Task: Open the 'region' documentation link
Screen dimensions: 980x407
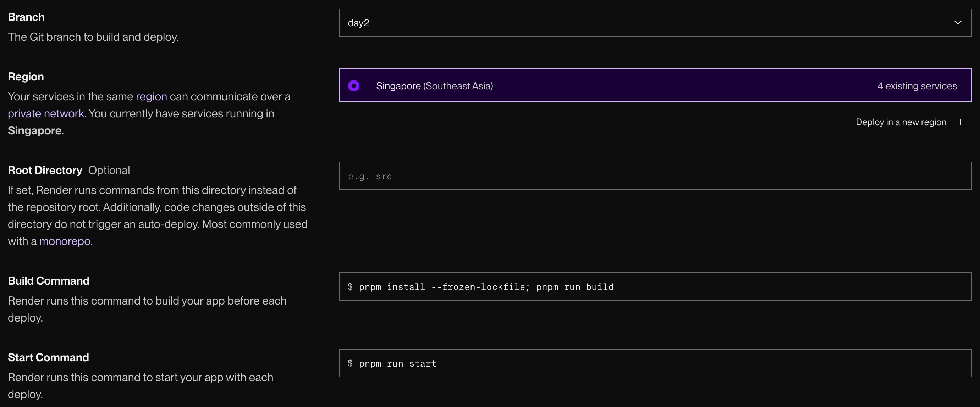Action: [151, 96]
